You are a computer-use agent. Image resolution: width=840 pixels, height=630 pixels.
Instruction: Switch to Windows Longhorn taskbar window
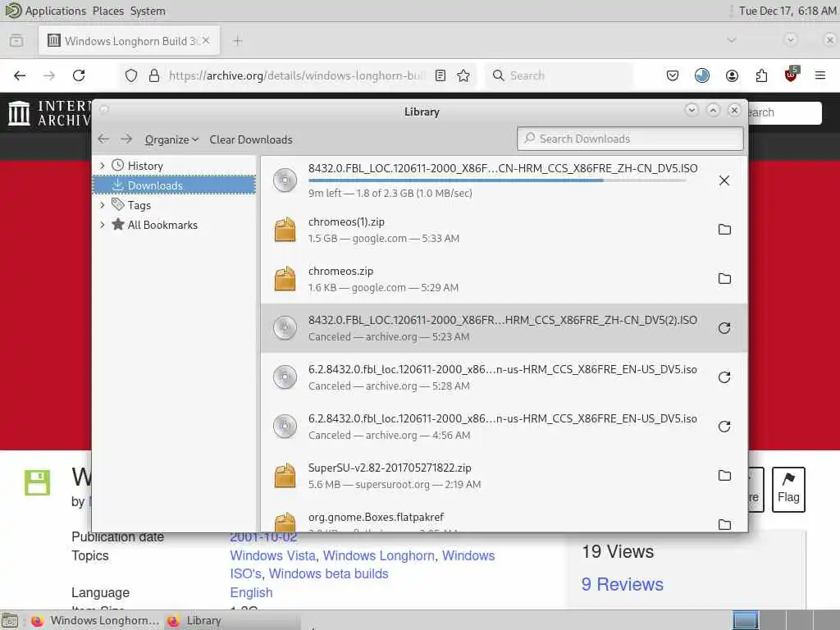click(95, 620)
